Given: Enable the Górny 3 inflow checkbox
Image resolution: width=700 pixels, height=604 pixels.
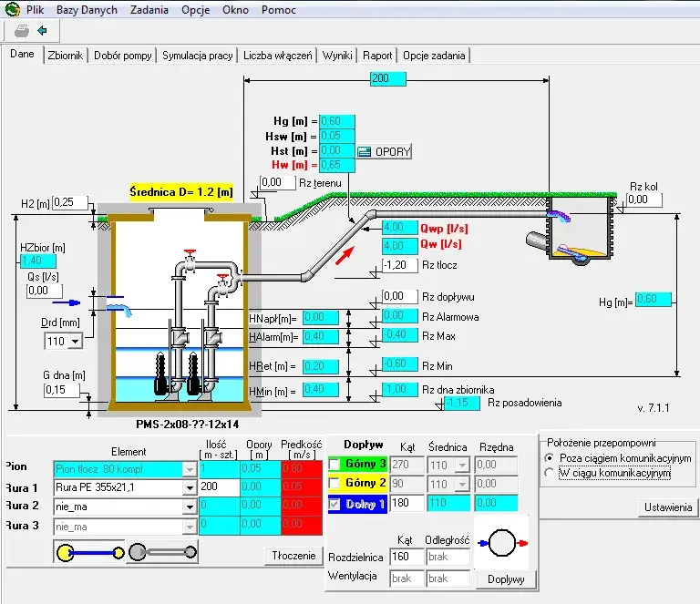Looking at the screenshot, I should (x=334, y=465).
